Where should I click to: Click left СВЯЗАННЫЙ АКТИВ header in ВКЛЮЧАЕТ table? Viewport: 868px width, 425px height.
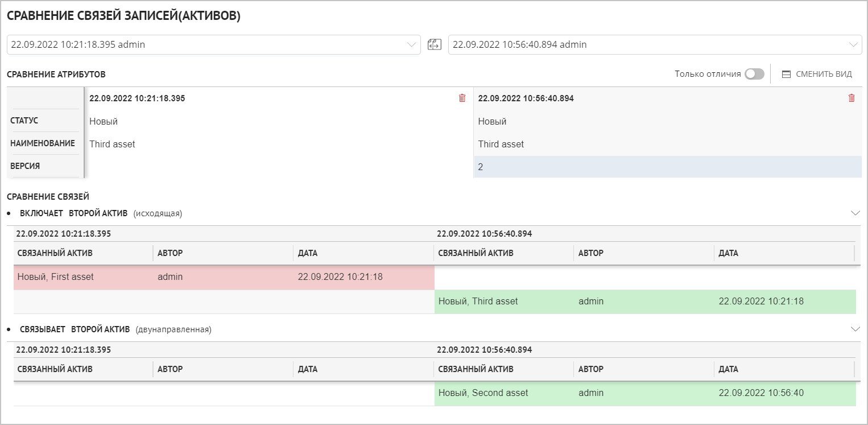coord(55,253)
